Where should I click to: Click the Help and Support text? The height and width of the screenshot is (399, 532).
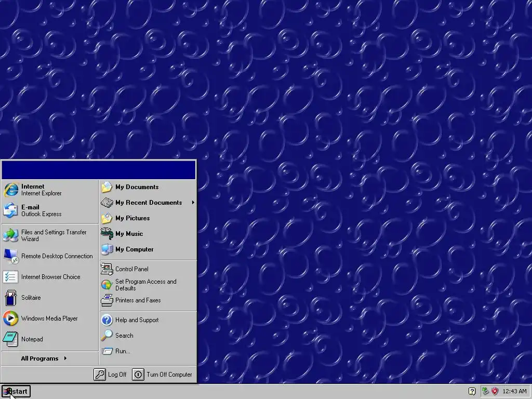pos(137,320)
